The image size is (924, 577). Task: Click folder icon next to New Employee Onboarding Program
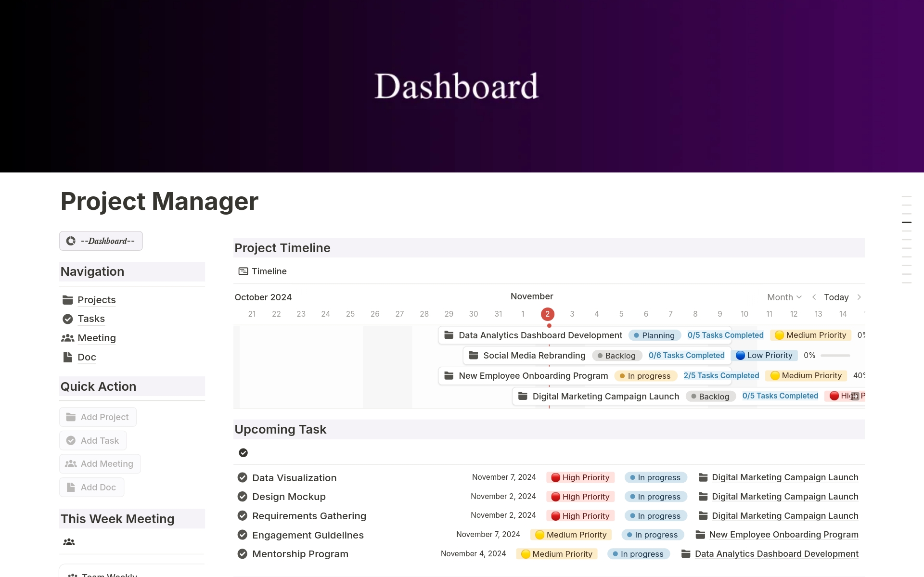point(449,376)
